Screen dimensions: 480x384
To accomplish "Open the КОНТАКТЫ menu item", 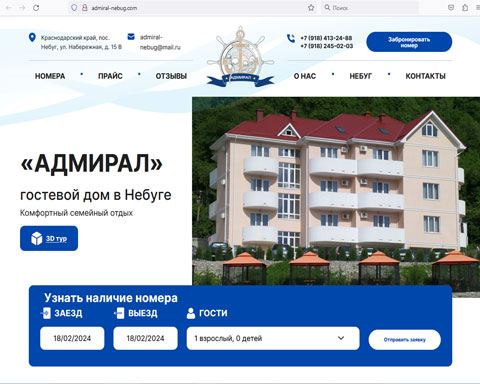I will coord(425,76).
